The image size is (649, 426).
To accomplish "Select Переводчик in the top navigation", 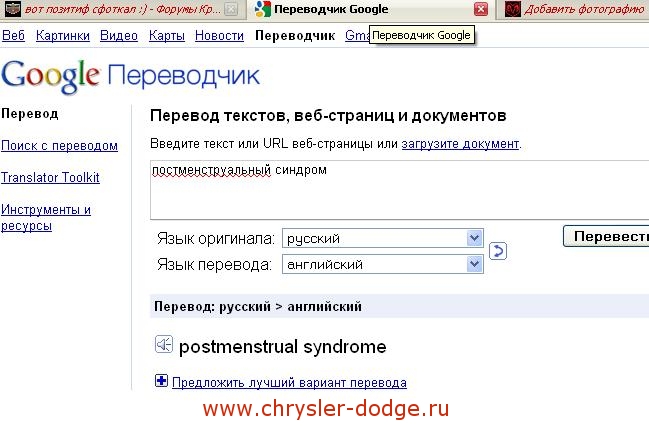I will [295, 36].
